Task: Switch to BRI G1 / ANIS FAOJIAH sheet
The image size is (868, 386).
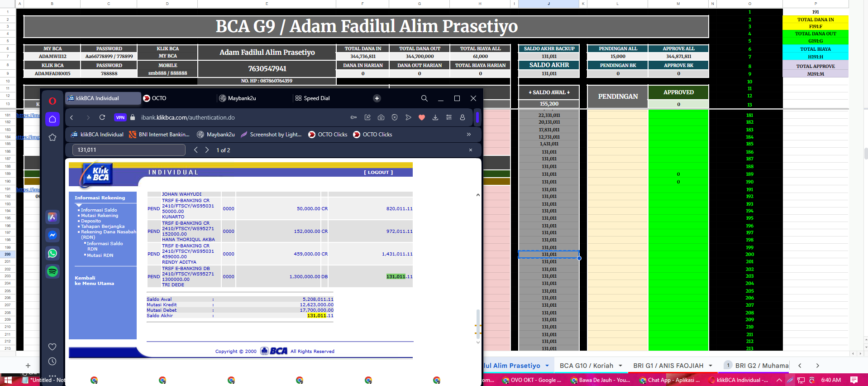Action: [668, 366]
